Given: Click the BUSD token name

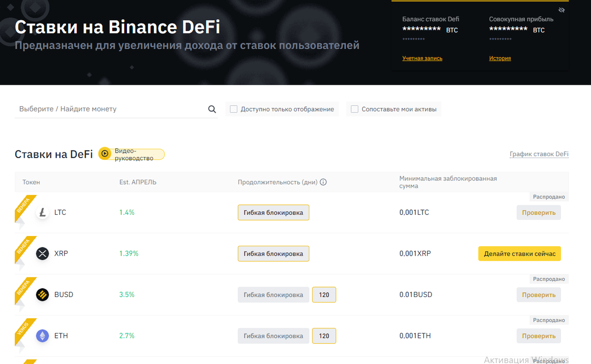Looking at the screenshot, I should (64, 295).
